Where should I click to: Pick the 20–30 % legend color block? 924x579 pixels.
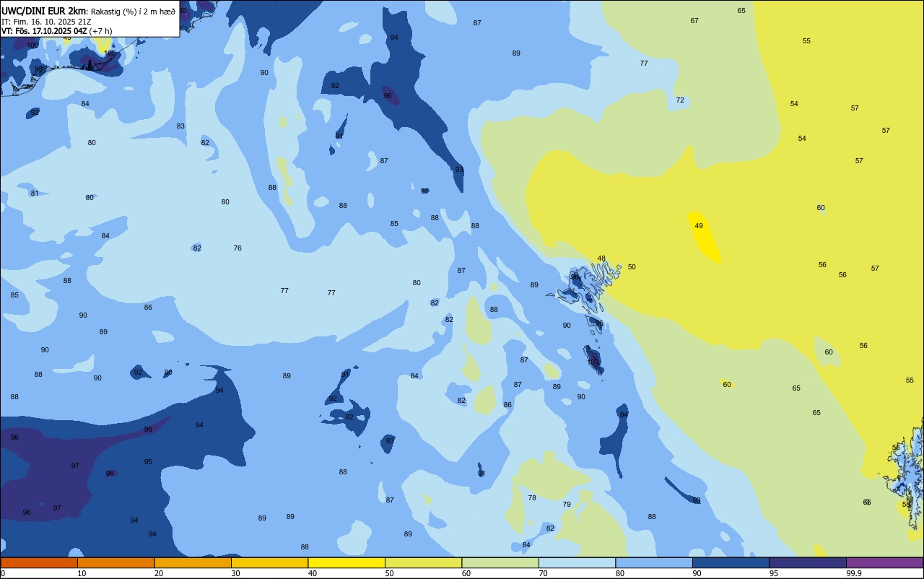(193, 562)
